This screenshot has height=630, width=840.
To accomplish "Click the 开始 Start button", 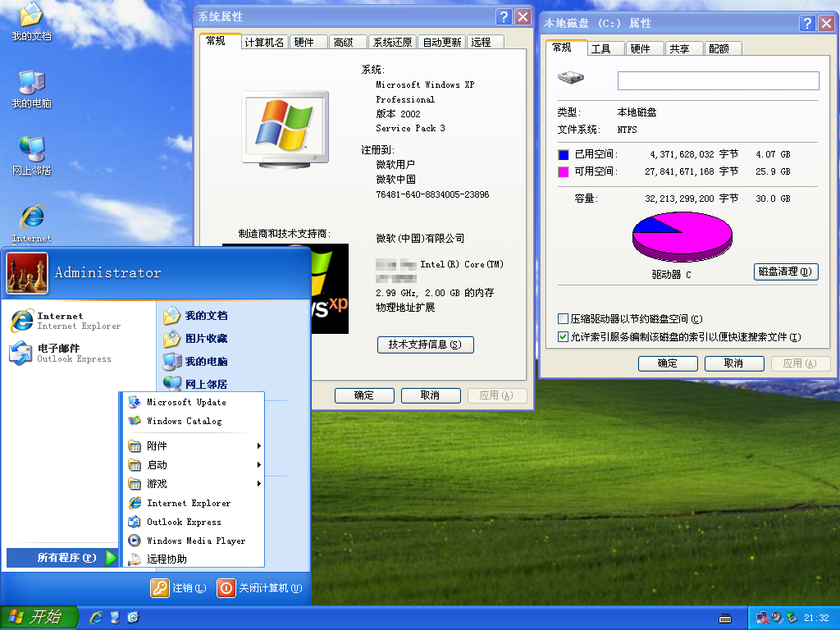I will point(39,618).
